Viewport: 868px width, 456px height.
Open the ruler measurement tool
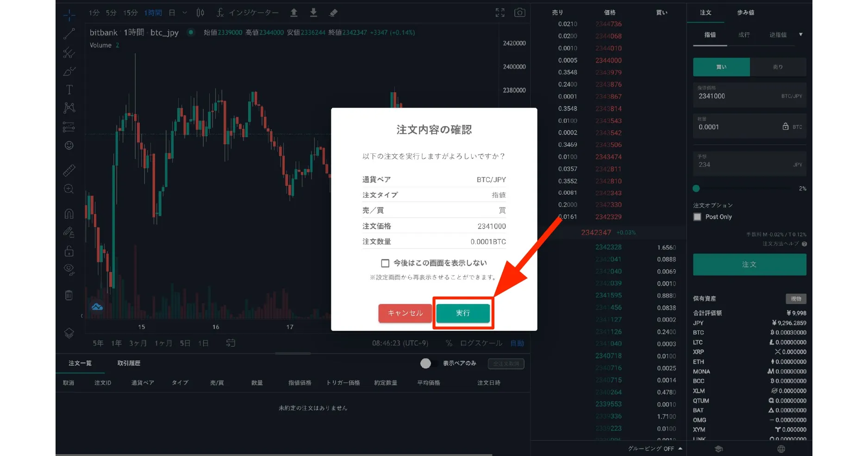69,171
